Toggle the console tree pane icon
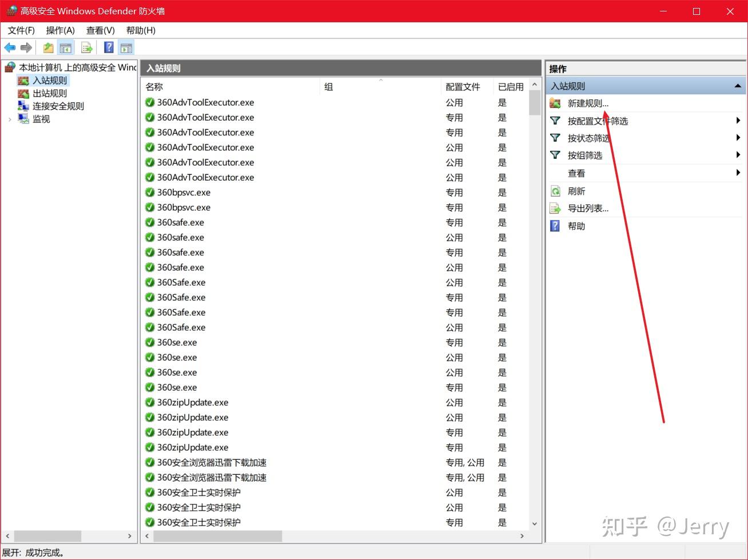 66,48
